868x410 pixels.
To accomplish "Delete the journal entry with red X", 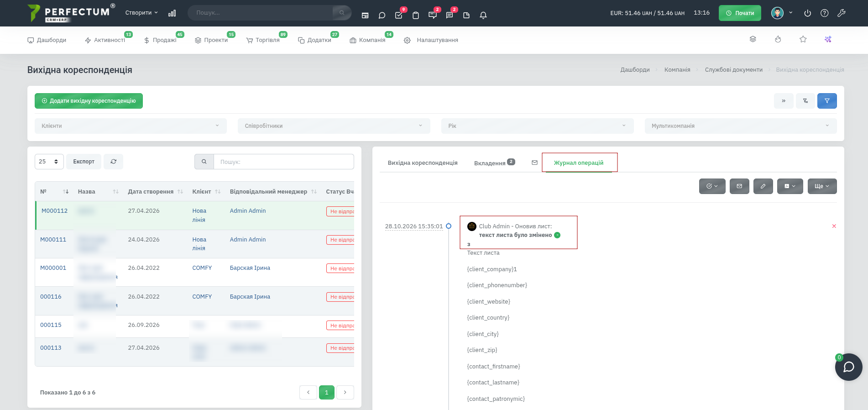I will click(x=834, y=226).
